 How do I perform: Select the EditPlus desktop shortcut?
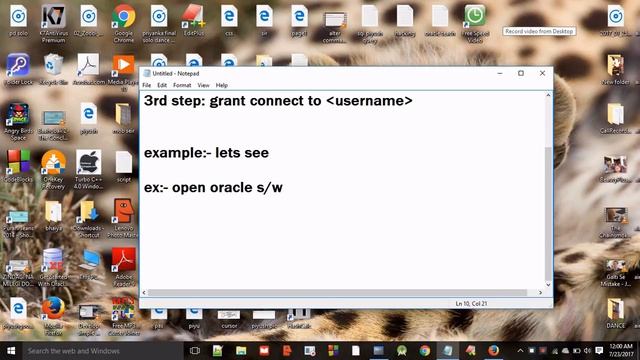(193, 20)
